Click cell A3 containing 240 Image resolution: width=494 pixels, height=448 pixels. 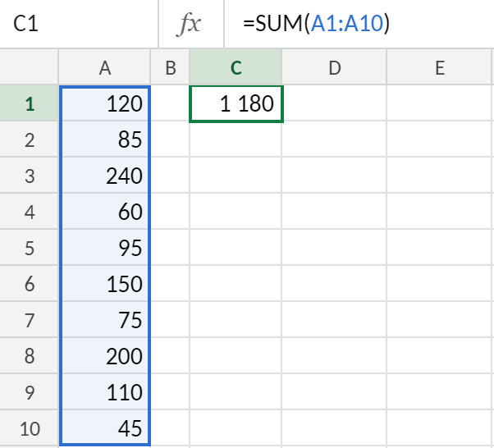[x=104, y=175]
